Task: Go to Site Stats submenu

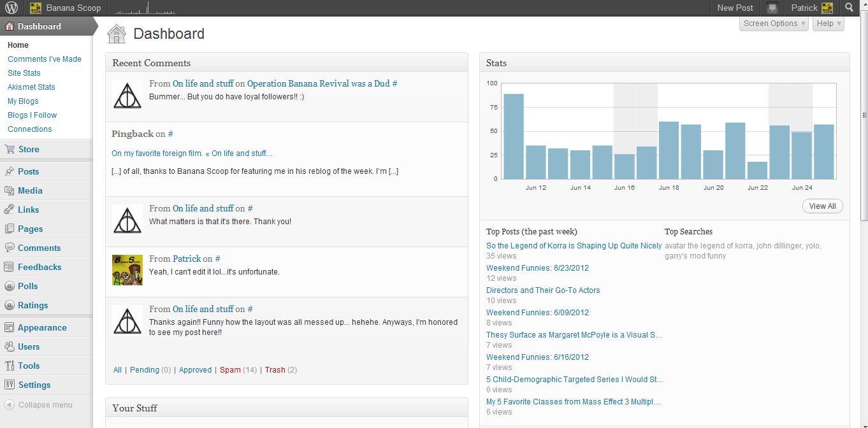Action: pyautogui.click(x=24, y=73)
